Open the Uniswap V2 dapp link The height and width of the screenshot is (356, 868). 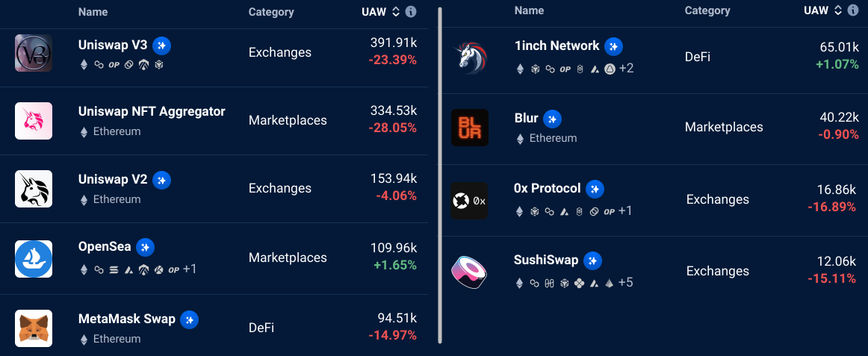pos(113,179)
